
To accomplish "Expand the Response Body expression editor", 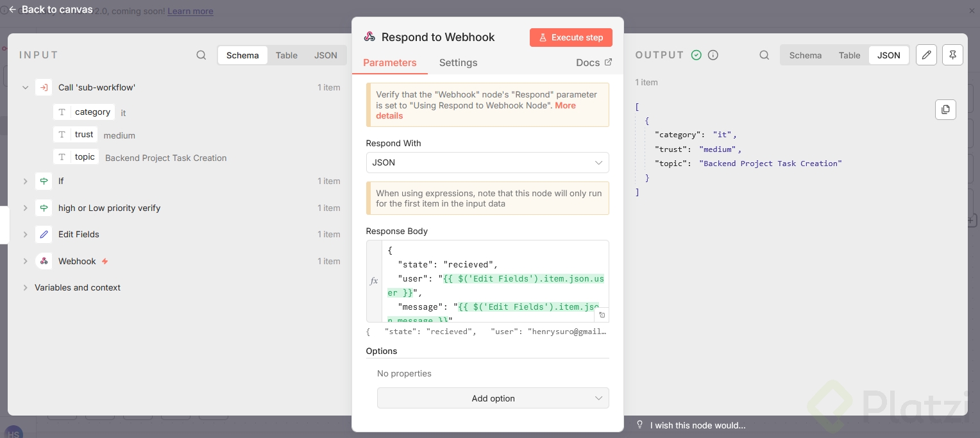I will (x=602, y=315).
